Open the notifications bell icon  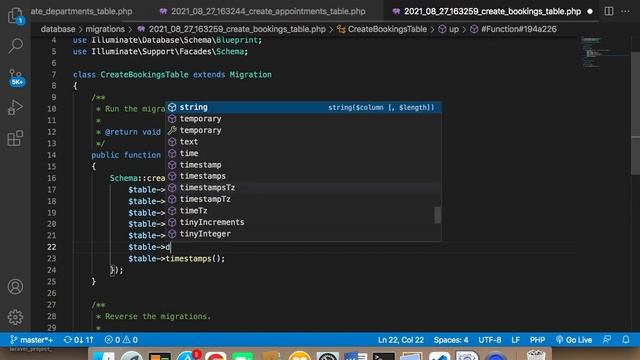626,340
